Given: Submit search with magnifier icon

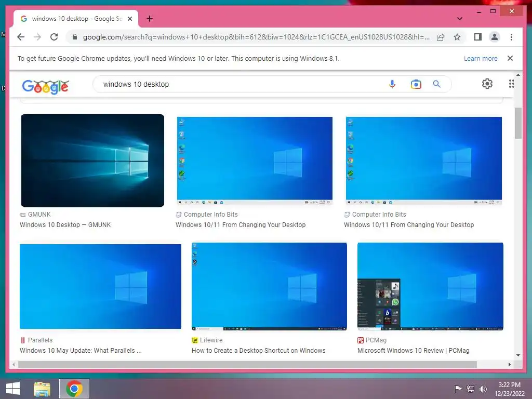Looking at the screenshot, I should click(436, 84).
